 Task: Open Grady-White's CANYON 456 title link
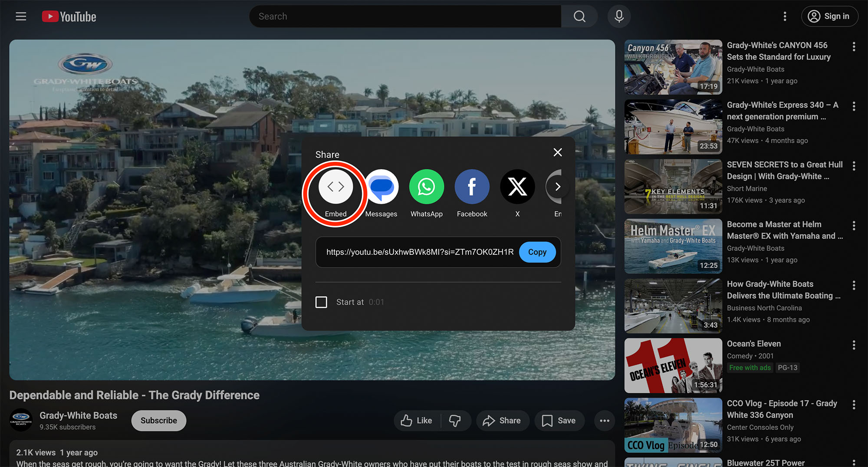pyautogui.click(x=779, y=51)
